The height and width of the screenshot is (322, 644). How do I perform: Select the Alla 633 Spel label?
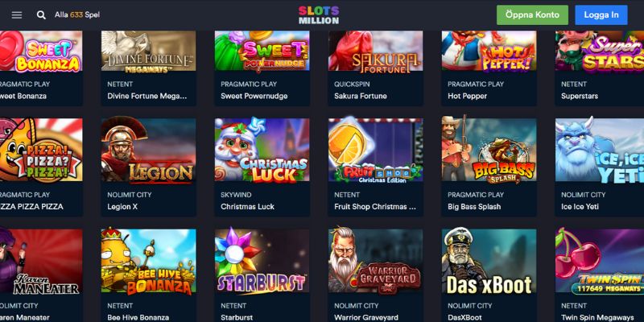[77, 14]
